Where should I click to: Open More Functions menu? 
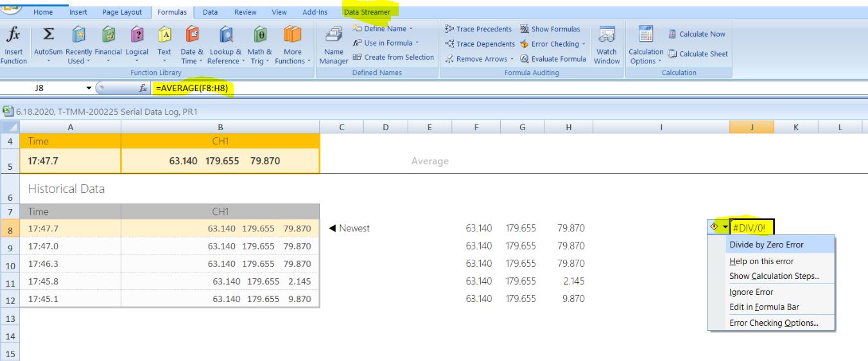click(292, 45)
